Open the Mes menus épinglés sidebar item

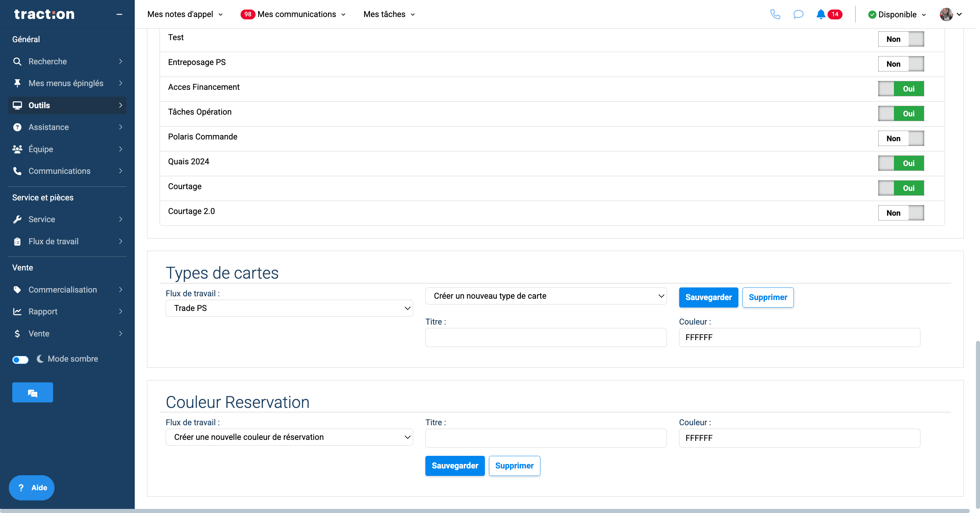[67, 83]
